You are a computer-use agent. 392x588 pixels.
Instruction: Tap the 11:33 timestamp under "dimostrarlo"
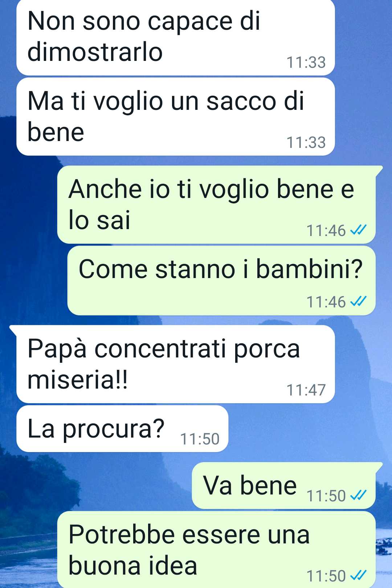(306, 62)
